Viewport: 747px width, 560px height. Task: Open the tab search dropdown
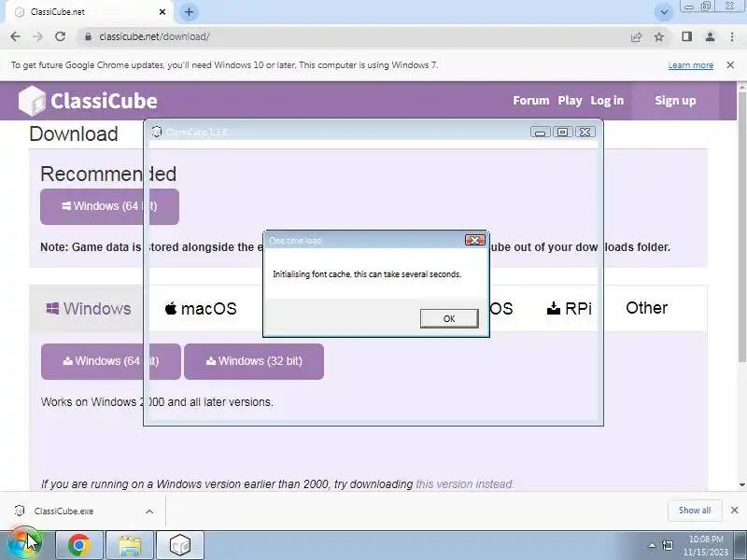coord(664,12)
